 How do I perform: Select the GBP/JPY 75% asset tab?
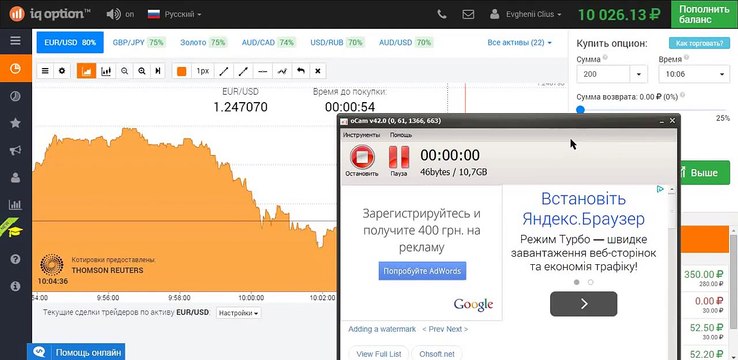pos(138,42)
